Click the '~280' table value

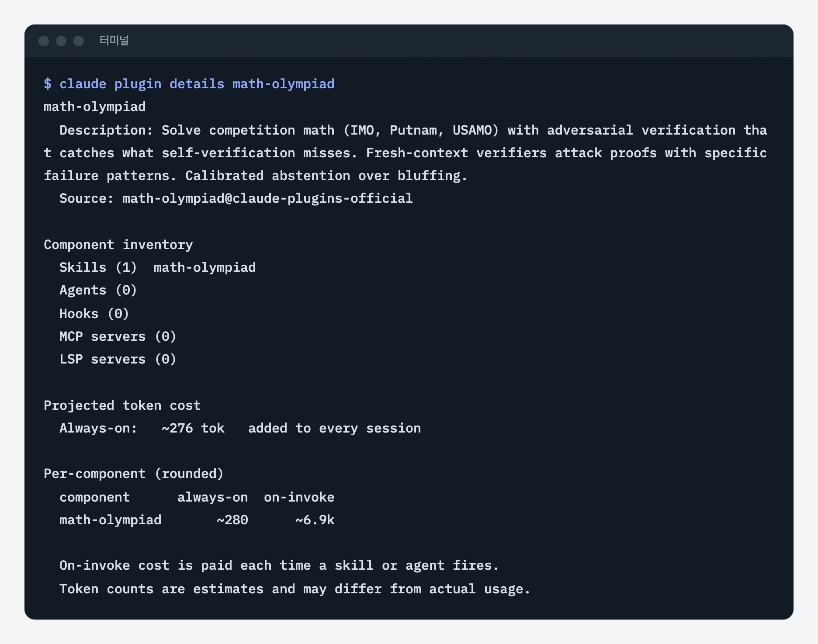point(232,520)
